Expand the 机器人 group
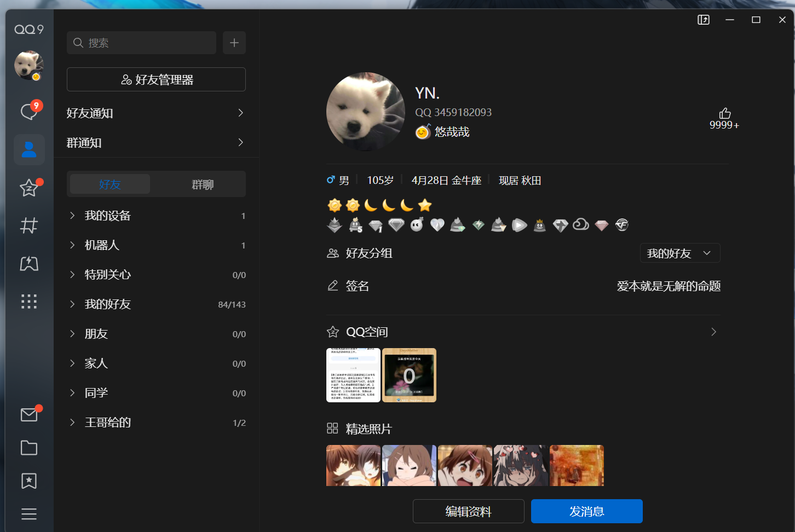795x532 pixels. [157, 245]
